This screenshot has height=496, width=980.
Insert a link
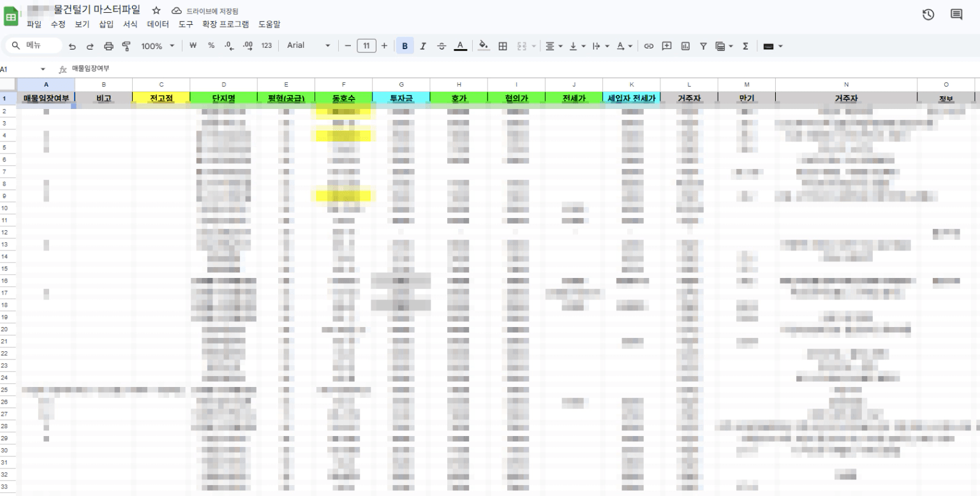pyautogui.click(x=649, y=46)
